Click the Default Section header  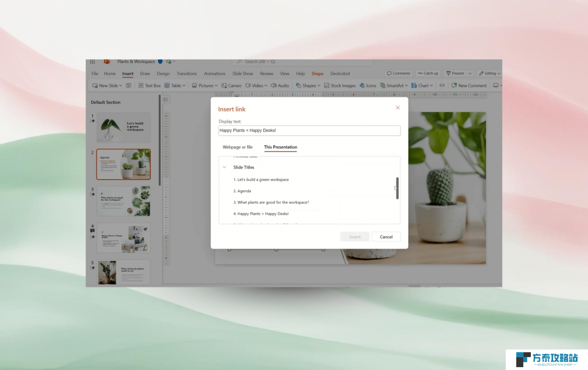[106, 102]
